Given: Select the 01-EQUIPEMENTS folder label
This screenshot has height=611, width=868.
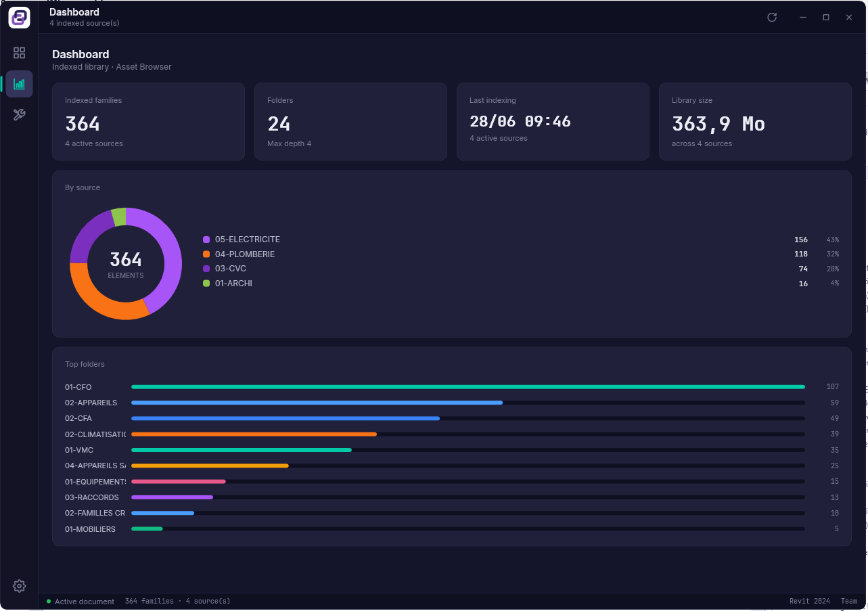Looking at the screenshot, I should (95, 482).
